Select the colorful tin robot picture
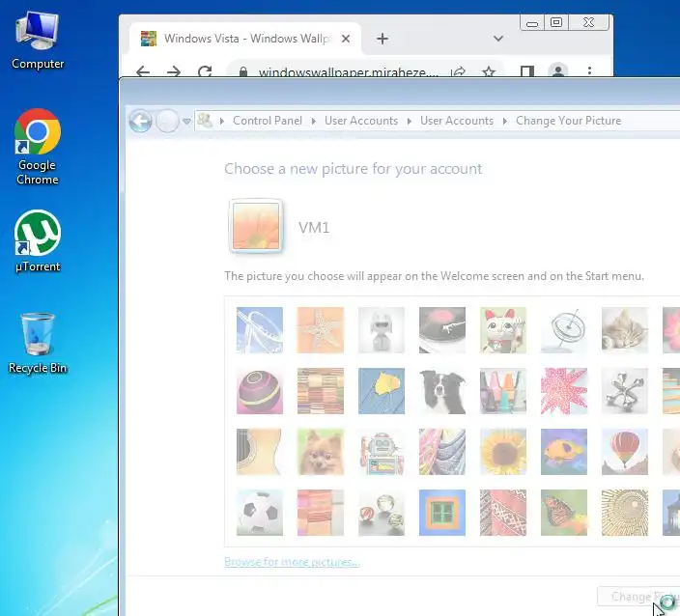This screenshot has width=680, height=616. point(382,452)
